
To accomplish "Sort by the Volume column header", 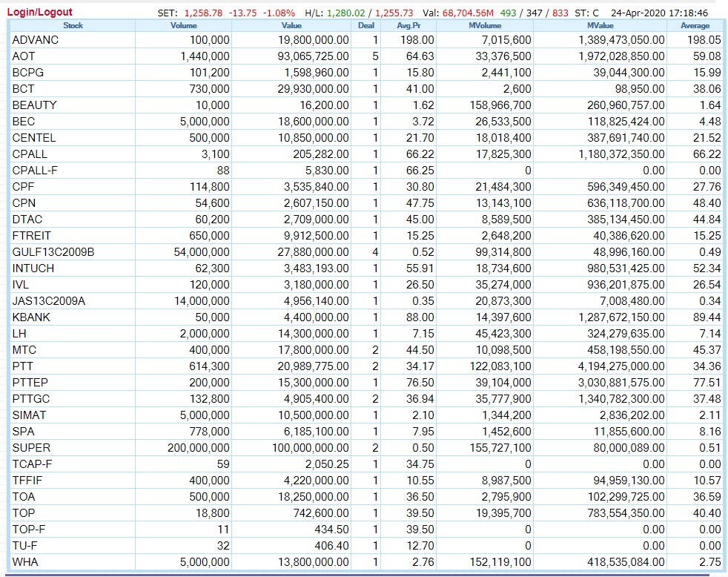I will 183,25.
